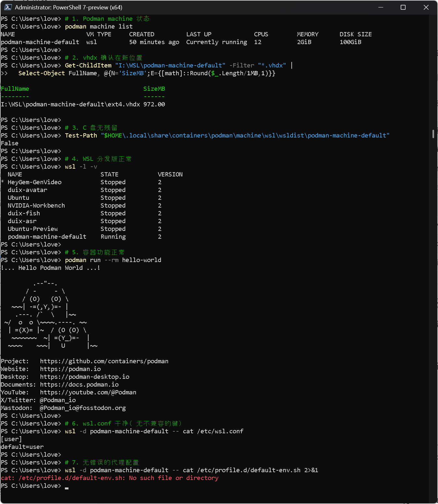Minimize the PowerShell window
Image resolution: width=438 pixels, height=504 pixels.
click(x=381, y=7)
